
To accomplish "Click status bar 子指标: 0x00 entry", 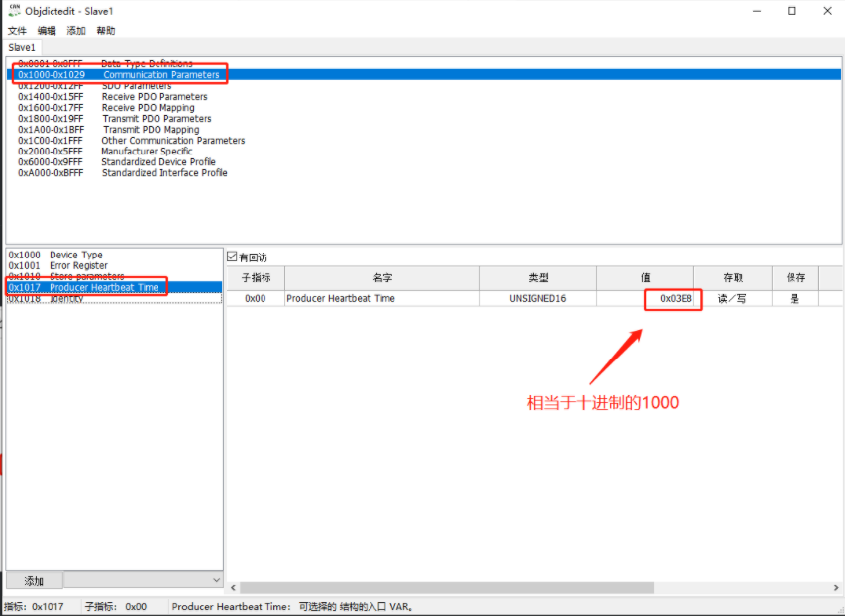I will click(115, 607).
